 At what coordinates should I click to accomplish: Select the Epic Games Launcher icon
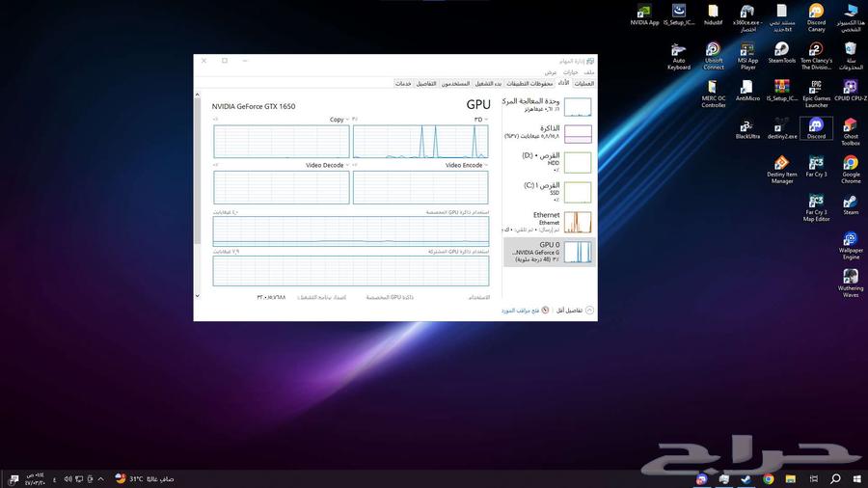pos(816,95)
